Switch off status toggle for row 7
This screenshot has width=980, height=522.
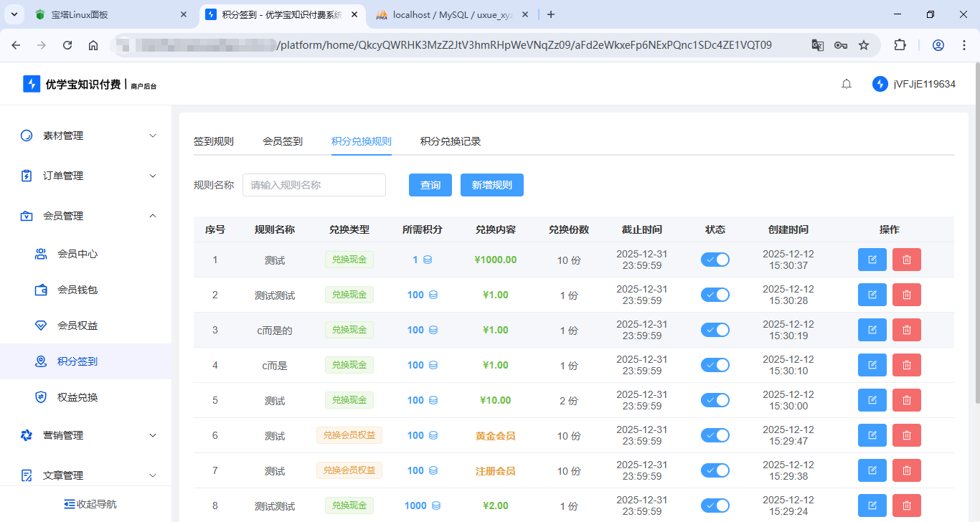pyautogui.click(x=715, y=470)
